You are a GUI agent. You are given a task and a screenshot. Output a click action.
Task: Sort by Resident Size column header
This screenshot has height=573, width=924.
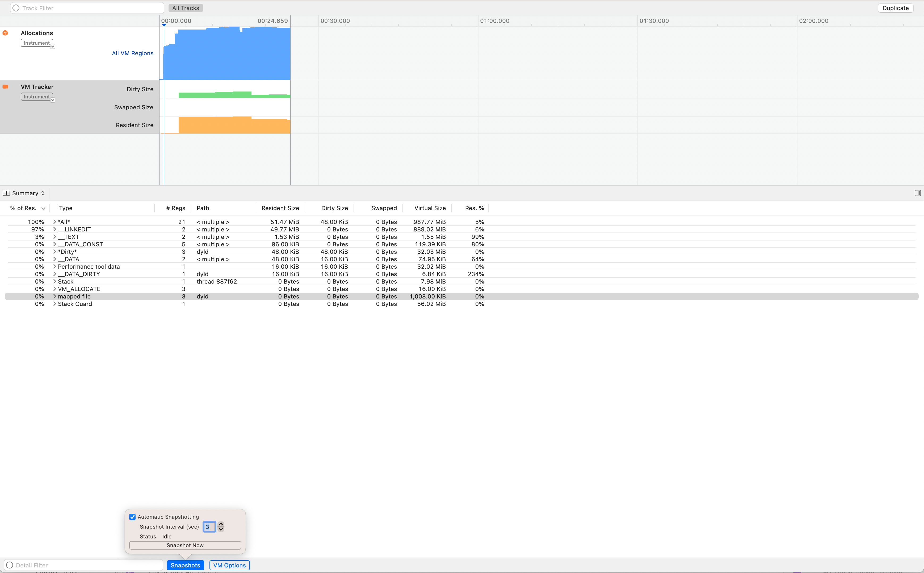pos(280,208)
